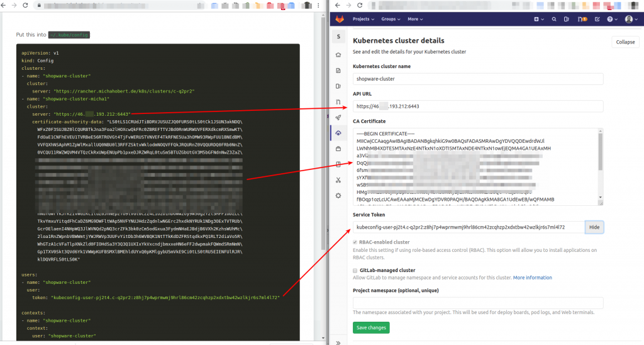Open Merge Requests icon in GitLab sidebar
Viewport: 644px width, 345px height.
pyautogui.click(x=338, y=102)
